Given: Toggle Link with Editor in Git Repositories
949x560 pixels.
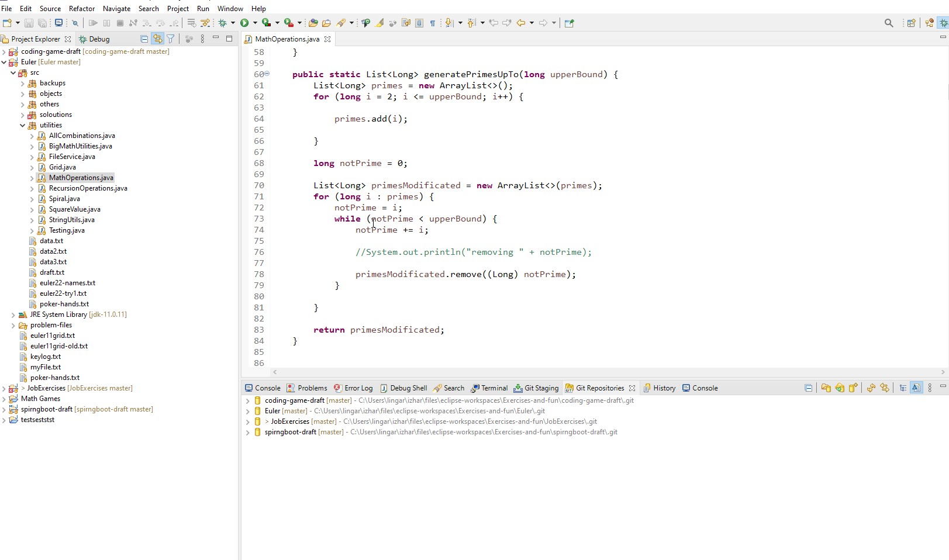Looking at the screenshot, I should [x=885, y=388].
